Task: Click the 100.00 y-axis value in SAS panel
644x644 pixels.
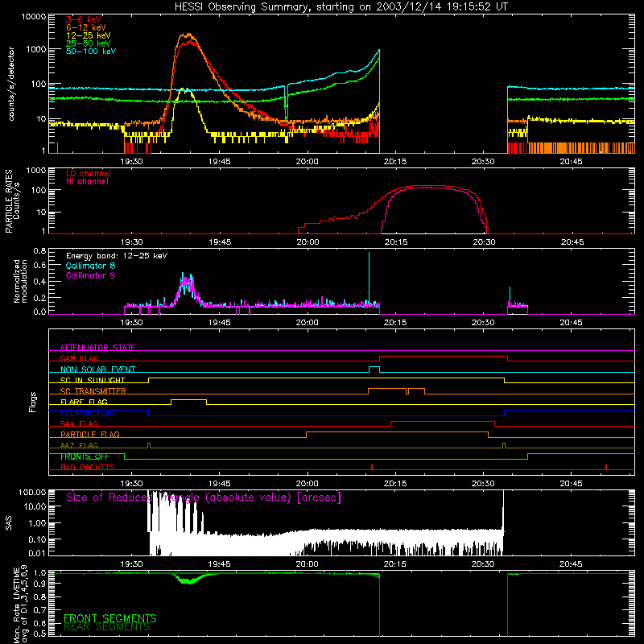Action: pyautogui.click(x=32, y=493)
